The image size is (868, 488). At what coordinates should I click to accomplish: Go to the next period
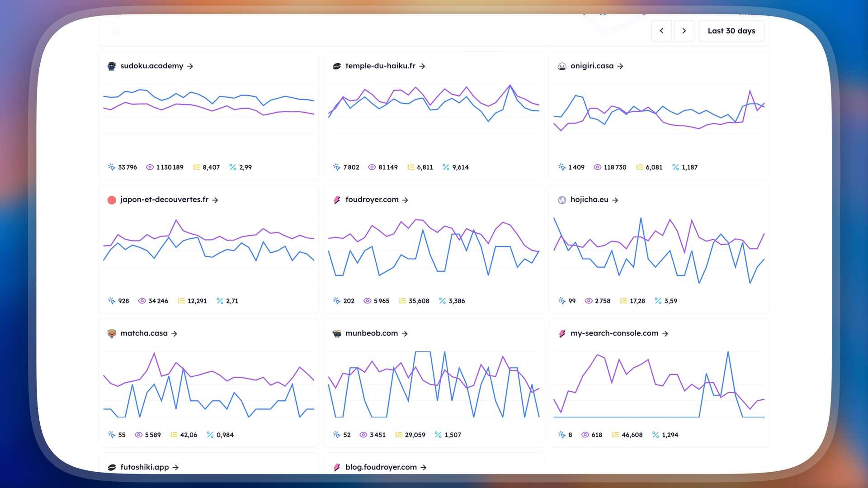pyautogui.click(x=684, y=31)
